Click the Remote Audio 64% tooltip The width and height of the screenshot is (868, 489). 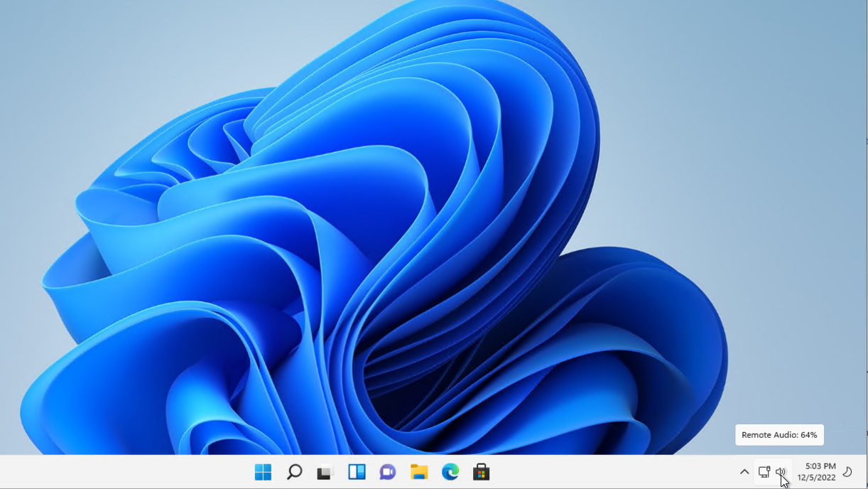[x=779, y=435]
